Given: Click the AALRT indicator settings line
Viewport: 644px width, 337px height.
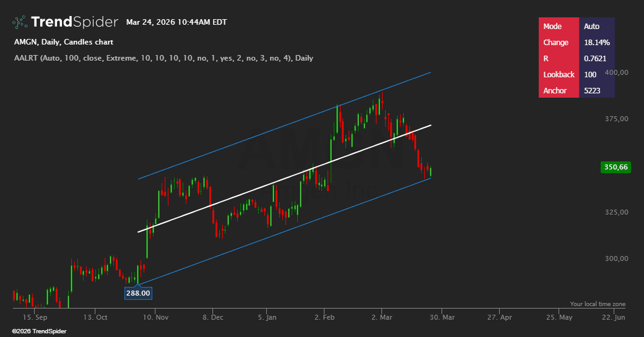Looking at the screenshot, I should [163, 58].
